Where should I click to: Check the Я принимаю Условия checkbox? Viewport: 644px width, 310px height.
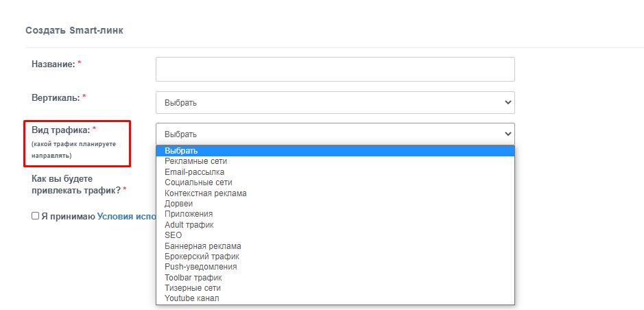click(x=35, y=215)
